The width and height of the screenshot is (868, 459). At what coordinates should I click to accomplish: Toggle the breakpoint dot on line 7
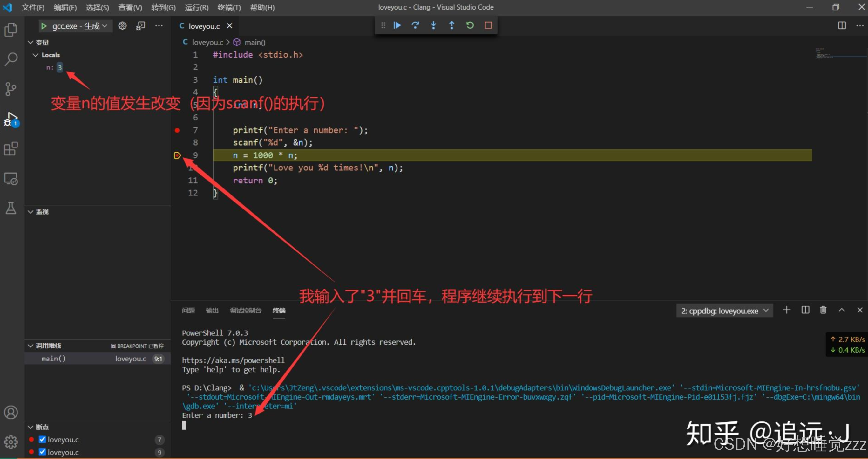pyautogui.click(x=177, y=130)
